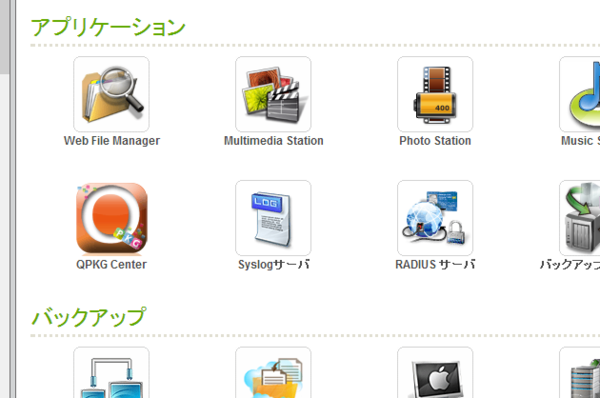Click the Photo Station label
The width and height of the screenshot is (600, 398).
[x=435, y=141]
